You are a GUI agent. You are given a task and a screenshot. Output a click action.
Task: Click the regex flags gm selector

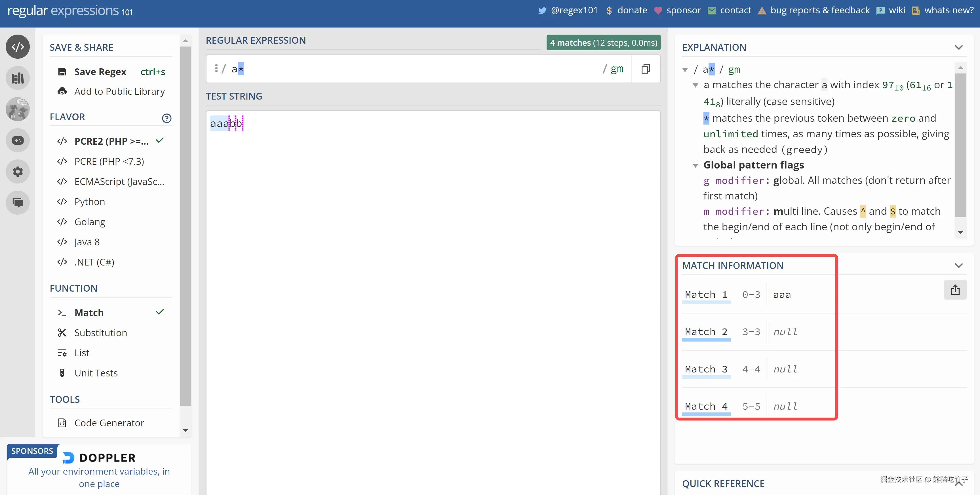617,69
